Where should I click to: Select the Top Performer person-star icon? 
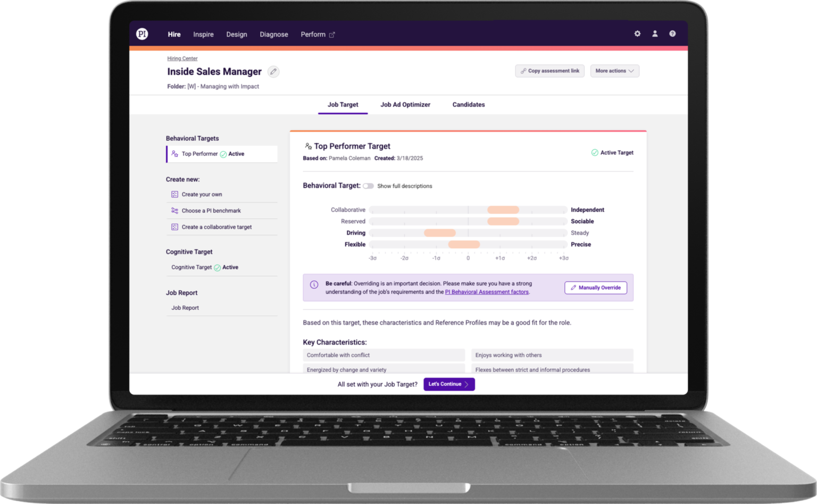(174, 154)
